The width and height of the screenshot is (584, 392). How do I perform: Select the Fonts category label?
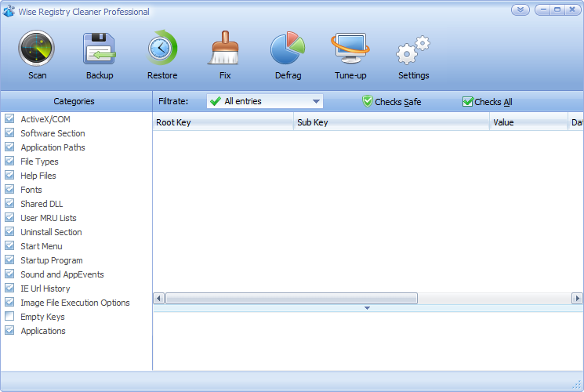click(x=31, y=190)
